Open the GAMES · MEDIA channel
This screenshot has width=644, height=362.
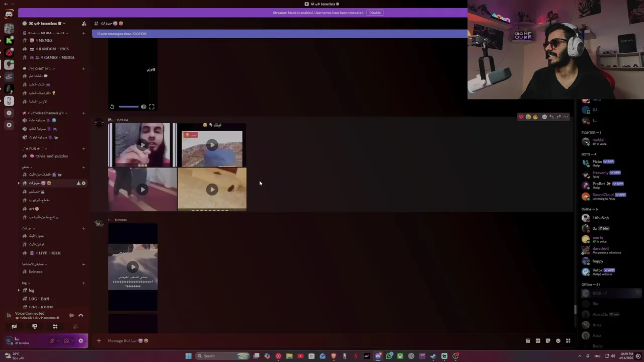(x=48, y=57)
